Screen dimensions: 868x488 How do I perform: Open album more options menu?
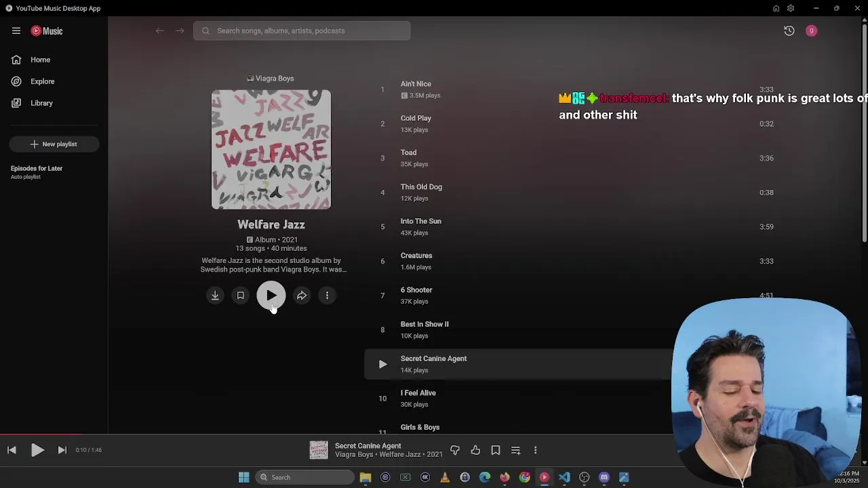point(327,296)
